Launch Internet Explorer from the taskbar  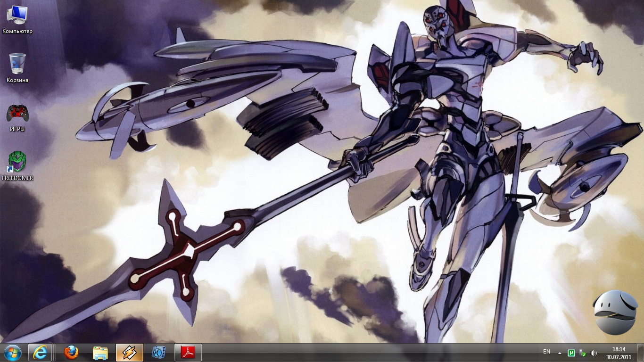pos(40,353)
